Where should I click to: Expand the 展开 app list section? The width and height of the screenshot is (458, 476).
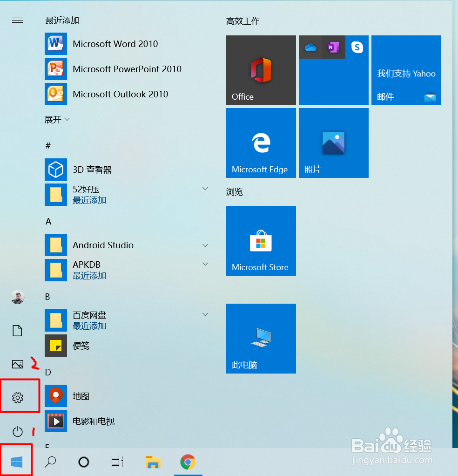click(57, 119)
